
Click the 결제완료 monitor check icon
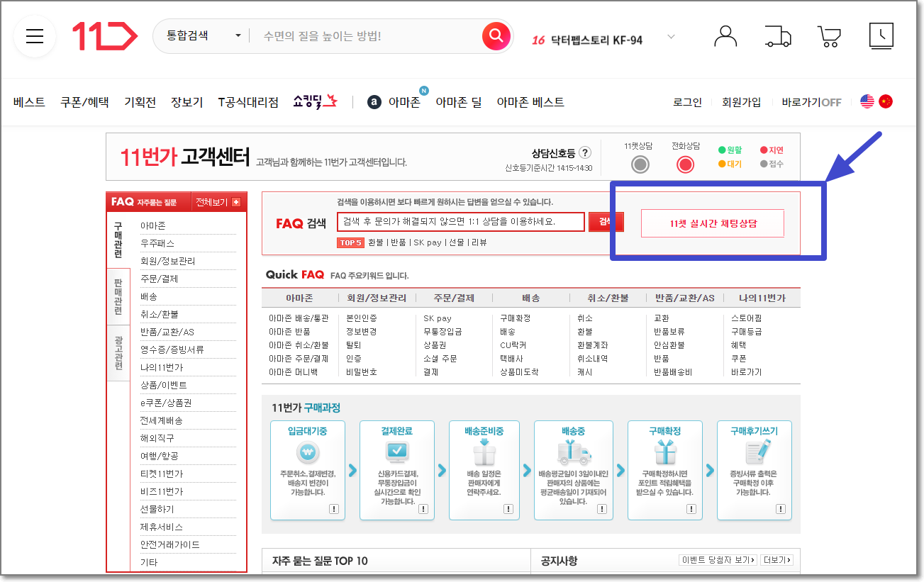pos(396,452)
